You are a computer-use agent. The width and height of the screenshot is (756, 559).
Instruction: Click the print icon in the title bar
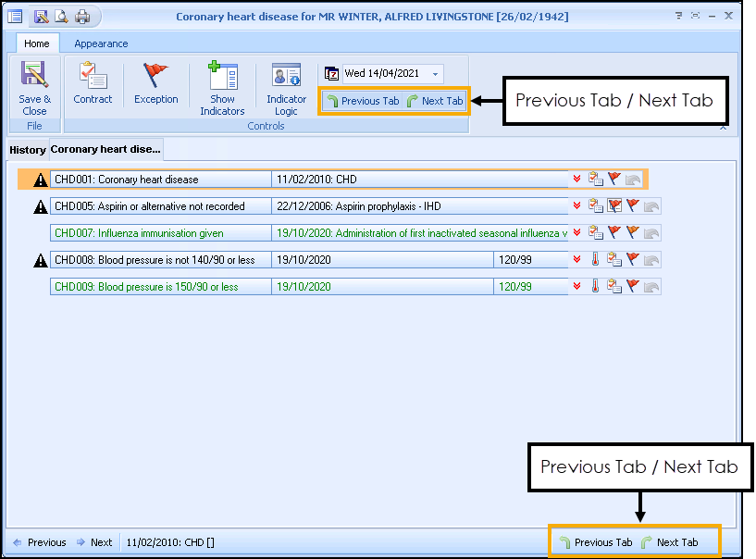82,17
